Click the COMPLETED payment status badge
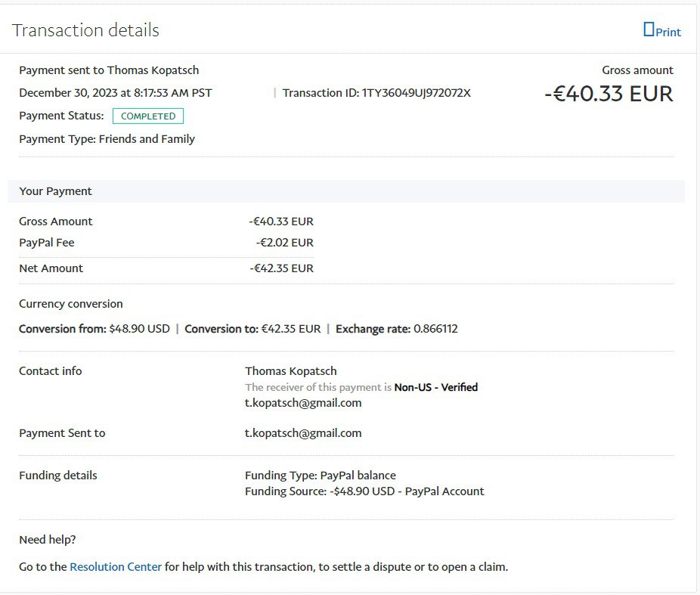 point(148,116)
